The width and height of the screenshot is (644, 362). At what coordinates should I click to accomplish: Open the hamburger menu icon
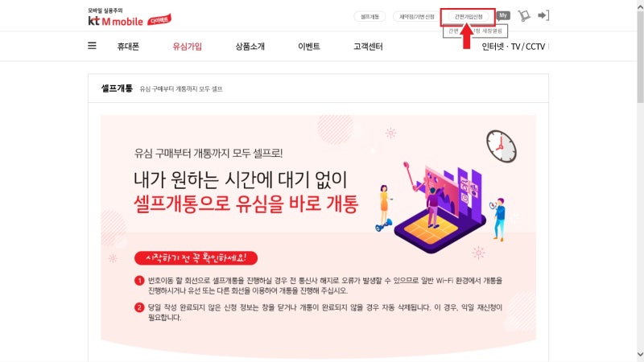pos(92,46)
